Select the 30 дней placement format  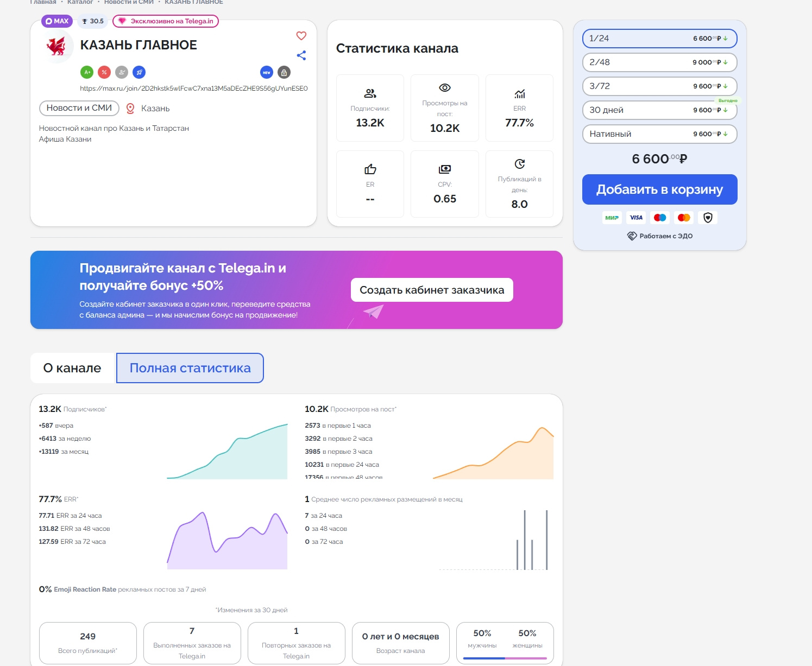(659, 110)
